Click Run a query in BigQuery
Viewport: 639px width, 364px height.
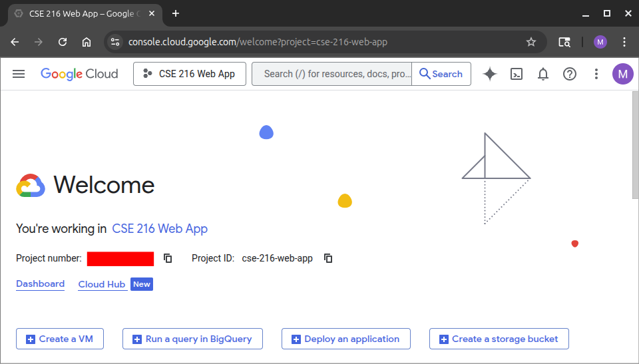[x=192, y=339]
